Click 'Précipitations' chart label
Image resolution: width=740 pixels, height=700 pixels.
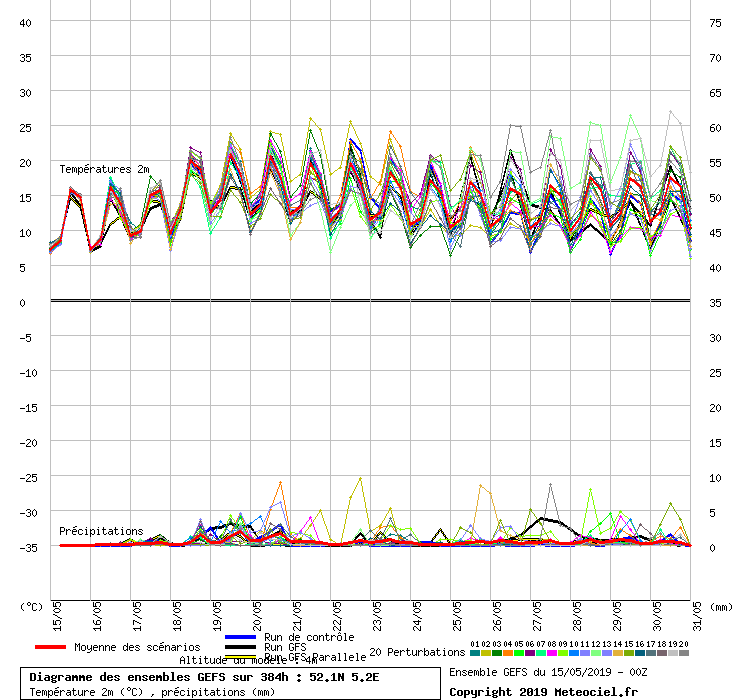(101, 531)
